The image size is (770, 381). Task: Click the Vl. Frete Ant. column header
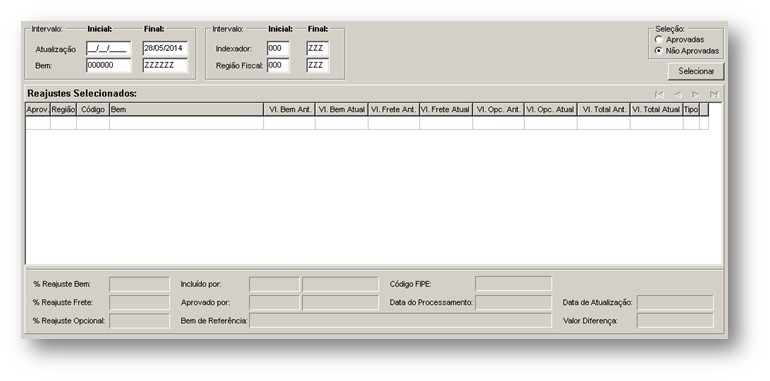[394, 109]
